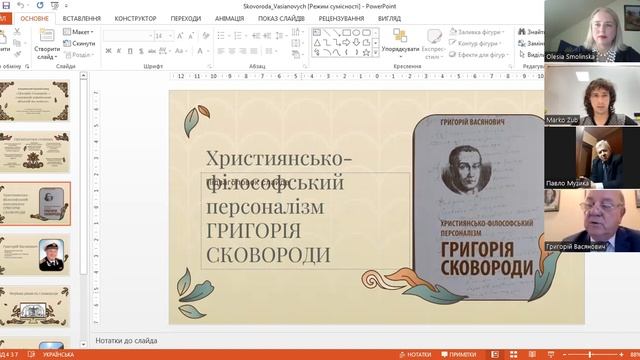Decrease list indent level
This screenshot has width=640, height=360.
[x=256, y=36]
